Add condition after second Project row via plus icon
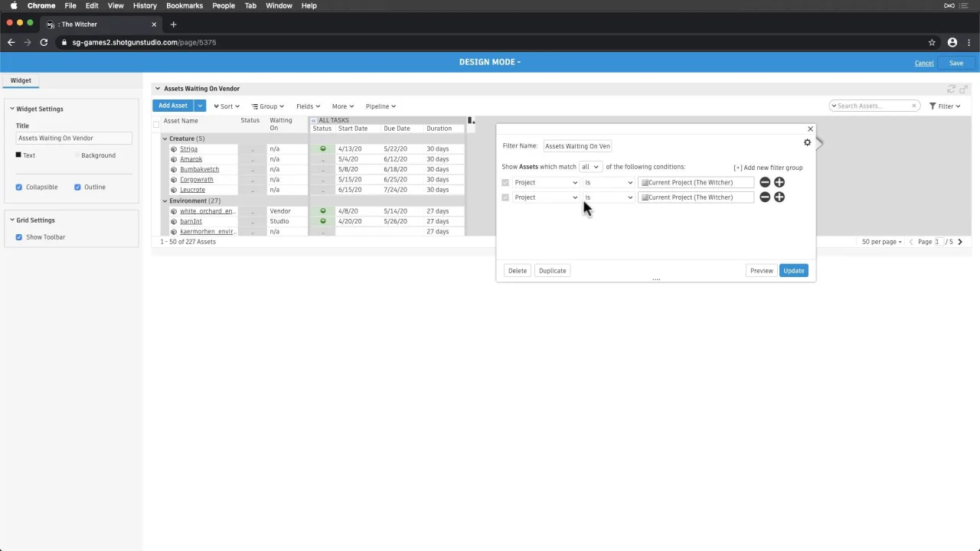Screen dimensions: 980x551 pyautogui.click(x=779, y=197)
